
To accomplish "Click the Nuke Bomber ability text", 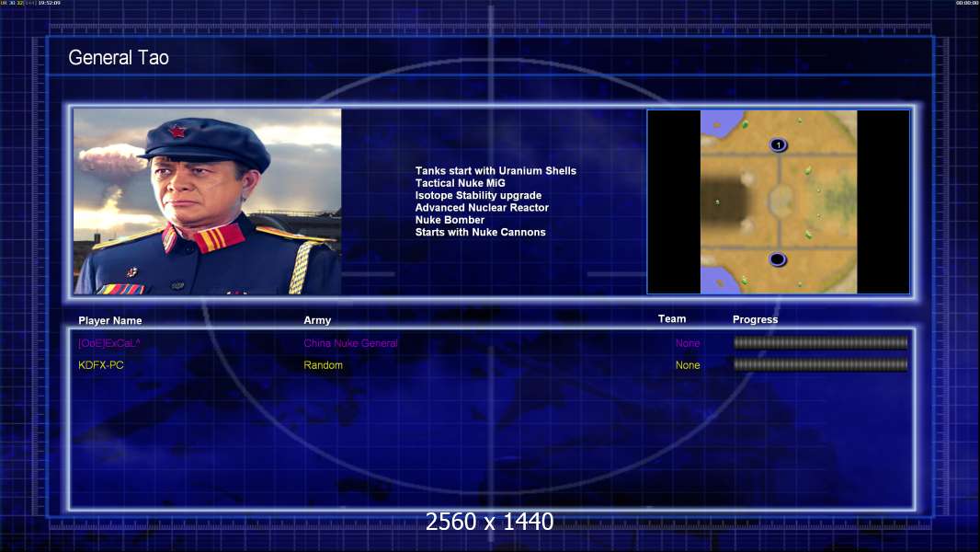I will click(450, 220).
